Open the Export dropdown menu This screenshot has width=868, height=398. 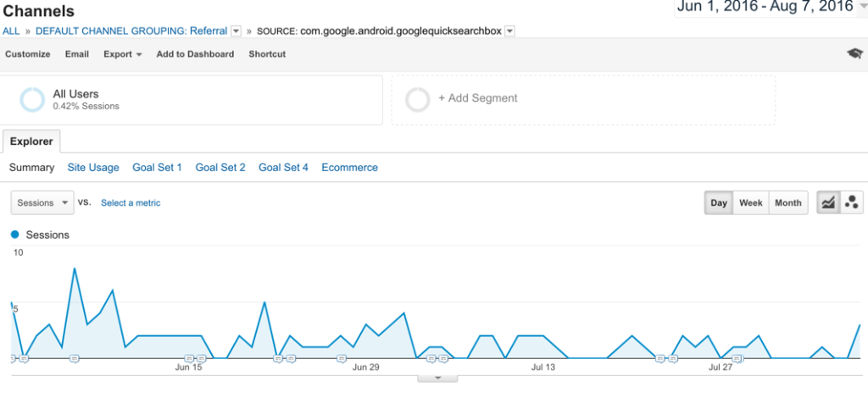pos(122,54)
